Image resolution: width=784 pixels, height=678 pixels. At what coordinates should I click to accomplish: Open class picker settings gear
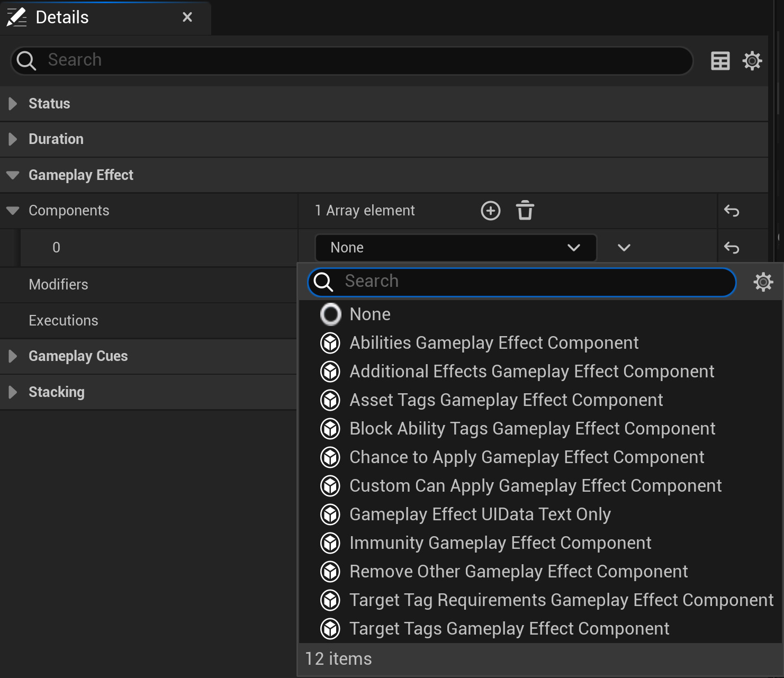(763, 282)
